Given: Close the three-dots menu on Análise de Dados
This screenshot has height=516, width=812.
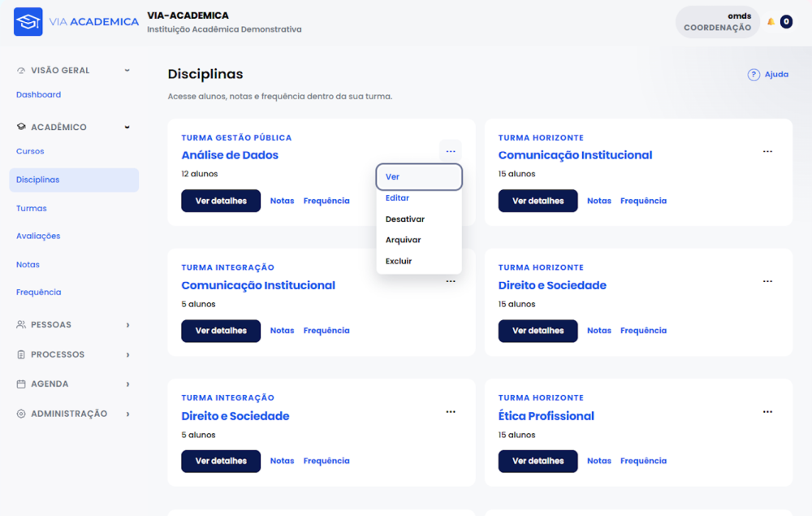Looking at the screenshot, I should tap(451, 151).
